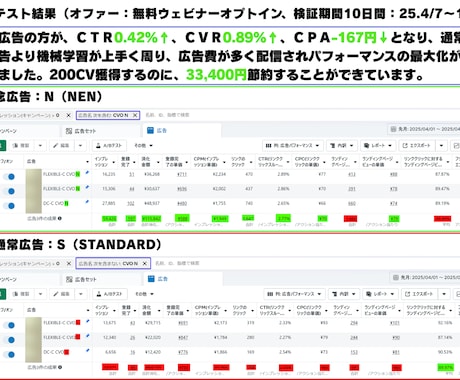This screenshot has width=460, height=380.
Task: Sort by インプレッション column arrow in NEN panel
Action: point(113,162)
